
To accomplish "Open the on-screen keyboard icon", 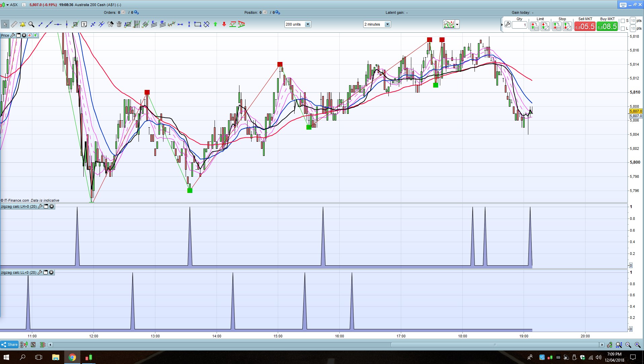I will click(x=623, y=5).
